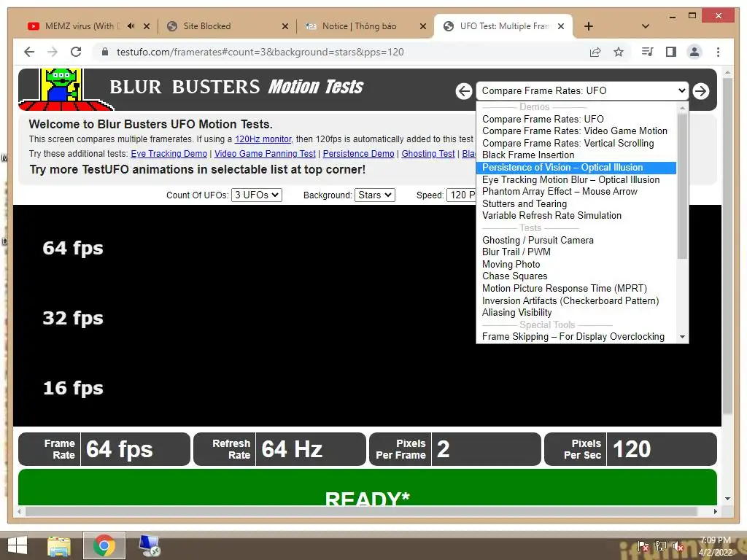Open a new tab with plus button

tap(589, 26)
